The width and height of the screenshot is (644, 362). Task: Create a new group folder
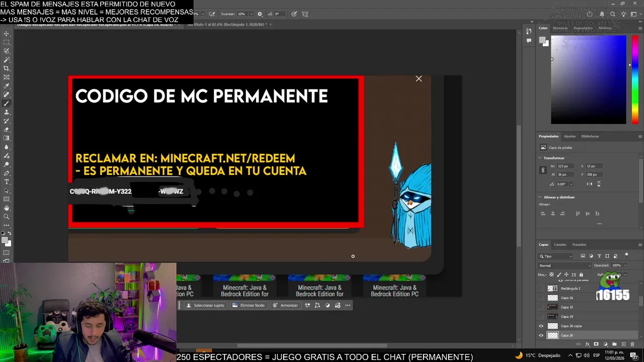coord(614,344)
